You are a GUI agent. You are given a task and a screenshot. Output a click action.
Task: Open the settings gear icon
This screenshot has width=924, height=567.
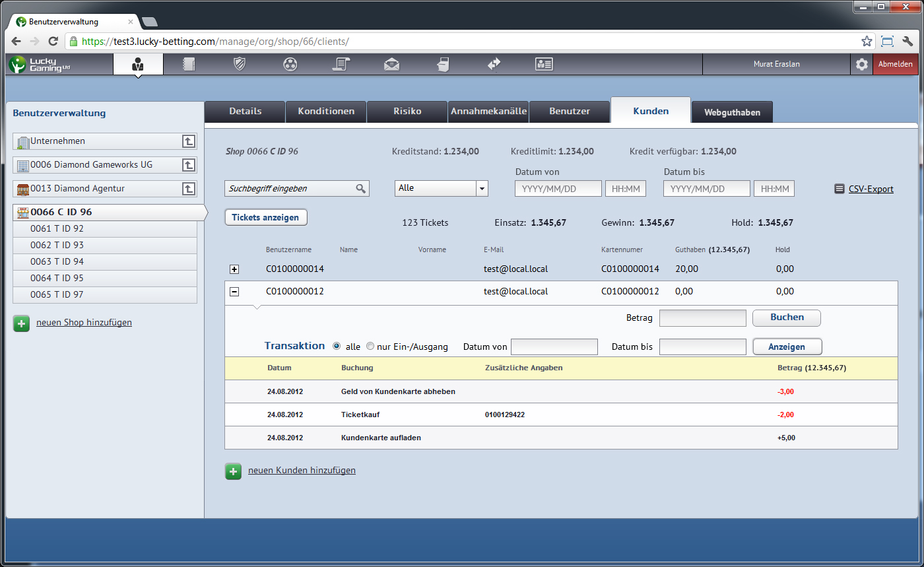pyautogui.click(x=862, y=64)
